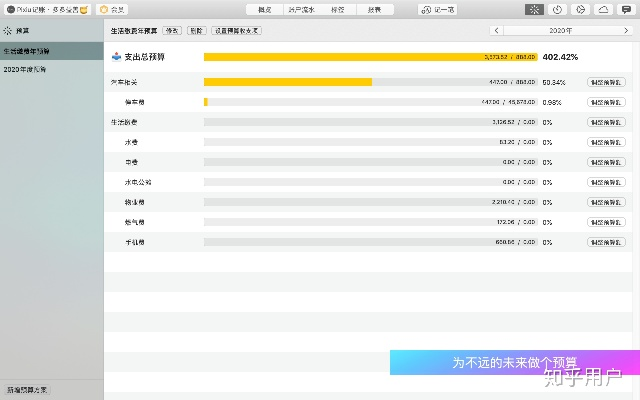640x400 pixels.
Task: Switch to the 概览 tab
Action: pyautogui.click(x=264, y=9)
